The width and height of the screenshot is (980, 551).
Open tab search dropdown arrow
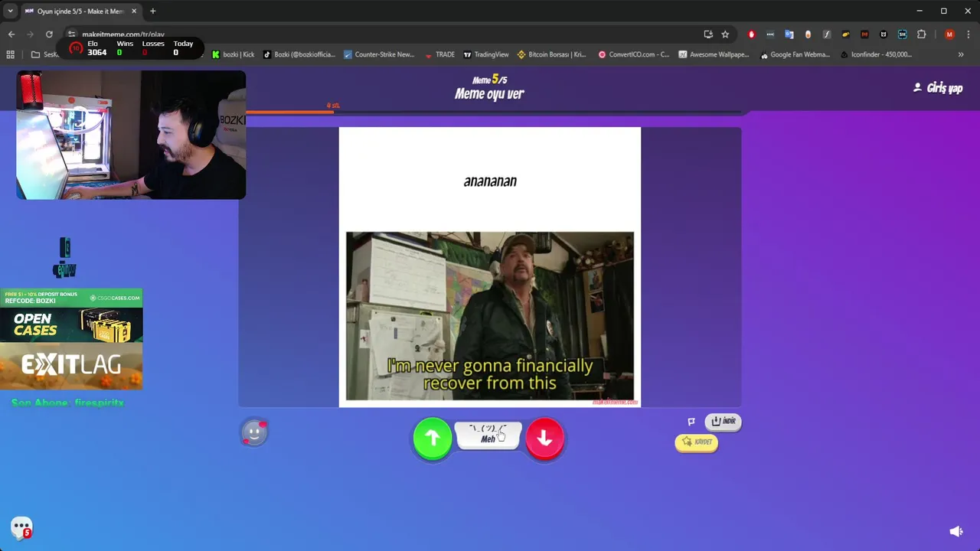(x=10, y=11)
